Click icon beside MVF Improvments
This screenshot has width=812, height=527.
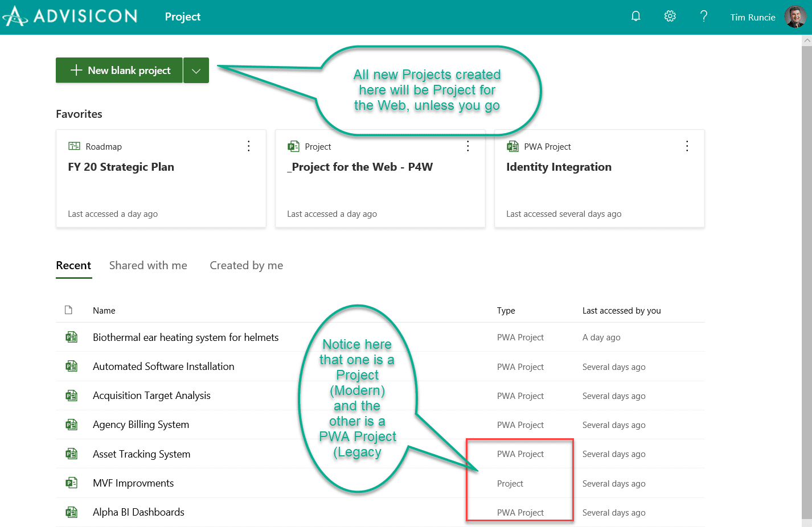71,483
